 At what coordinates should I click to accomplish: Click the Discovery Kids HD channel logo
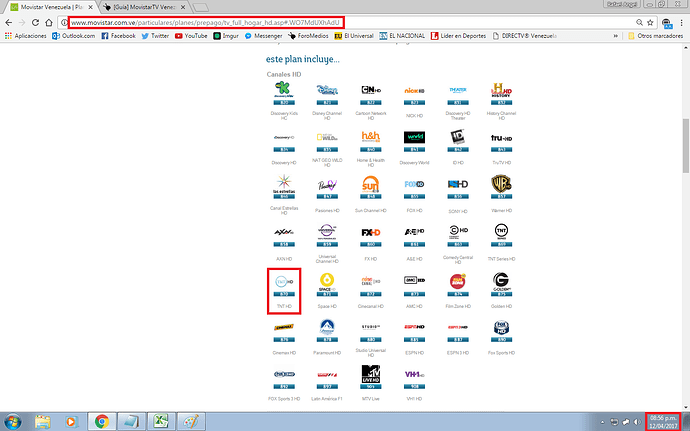click(x=283, y=89)
